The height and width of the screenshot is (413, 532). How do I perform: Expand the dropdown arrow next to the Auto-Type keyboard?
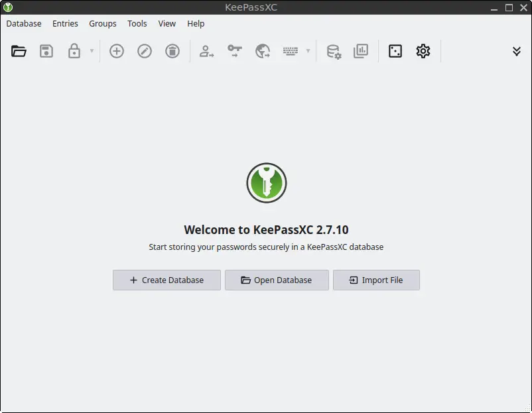pos(308,51)
